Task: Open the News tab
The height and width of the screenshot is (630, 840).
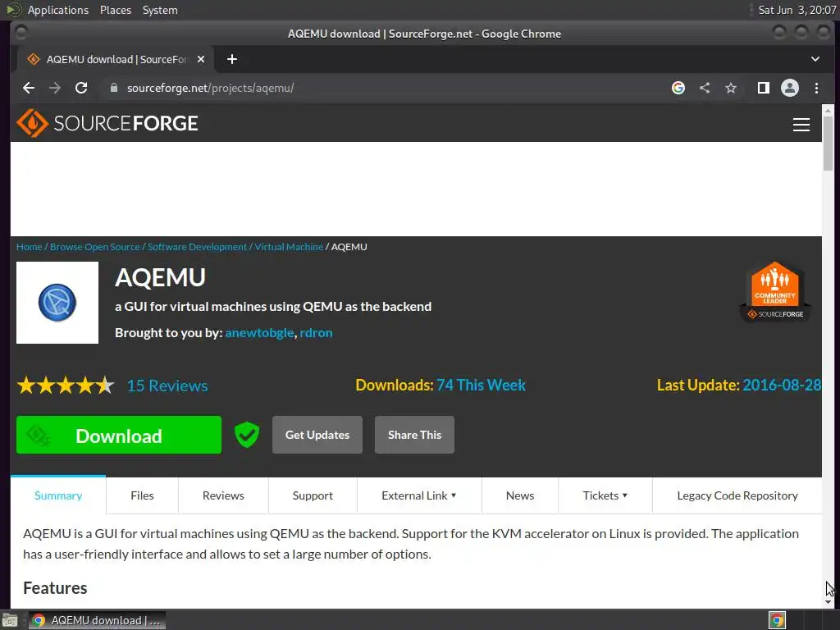Action: click(520, 495)
